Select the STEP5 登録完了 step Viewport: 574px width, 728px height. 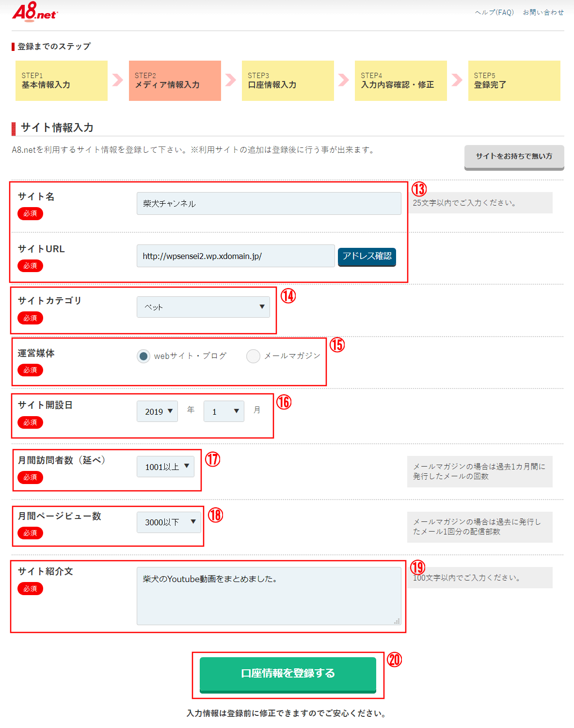(514, 81)
